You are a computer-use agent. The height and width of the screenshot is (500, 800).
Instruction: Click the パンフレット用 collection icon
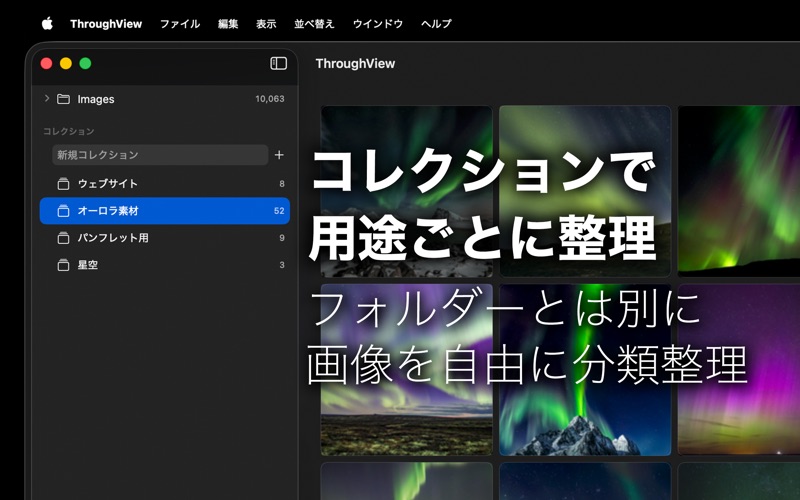click(63, 238)
